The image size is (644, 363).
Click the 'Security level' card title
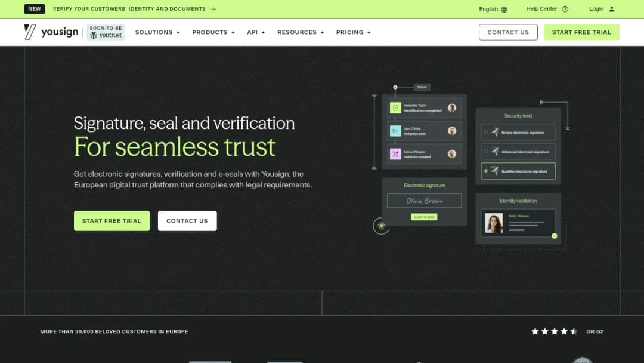point(518,116)
